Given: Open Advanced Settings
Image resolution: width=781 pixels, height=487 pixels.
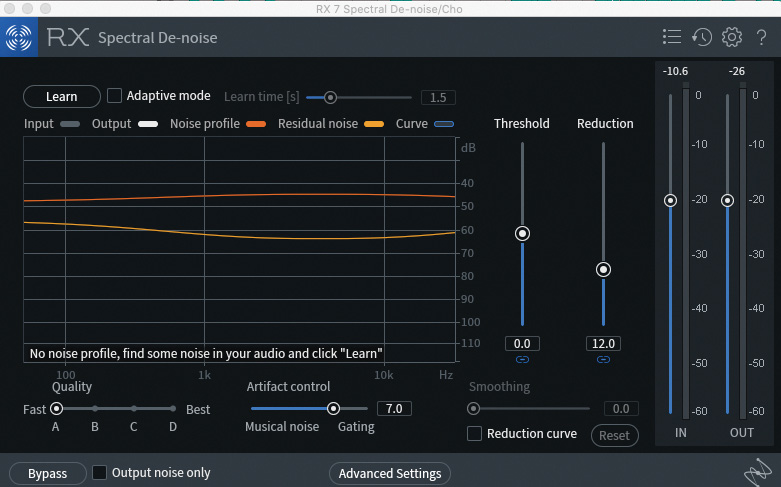Looking at the screenshot, I should coord(390,474).
